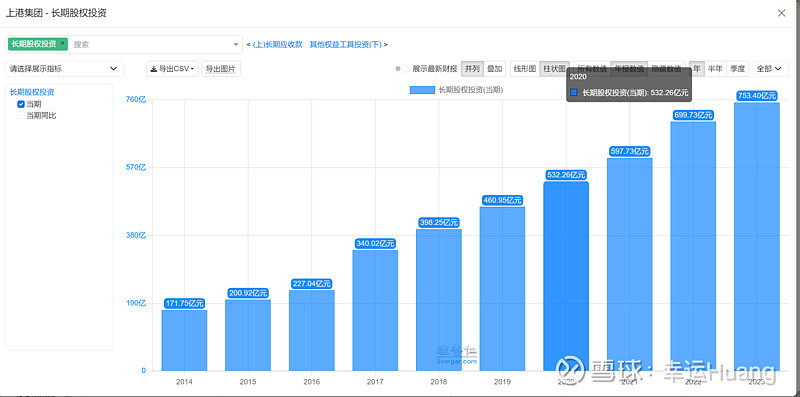Check the 当期同比 checkbox

[x=21, y=116]
